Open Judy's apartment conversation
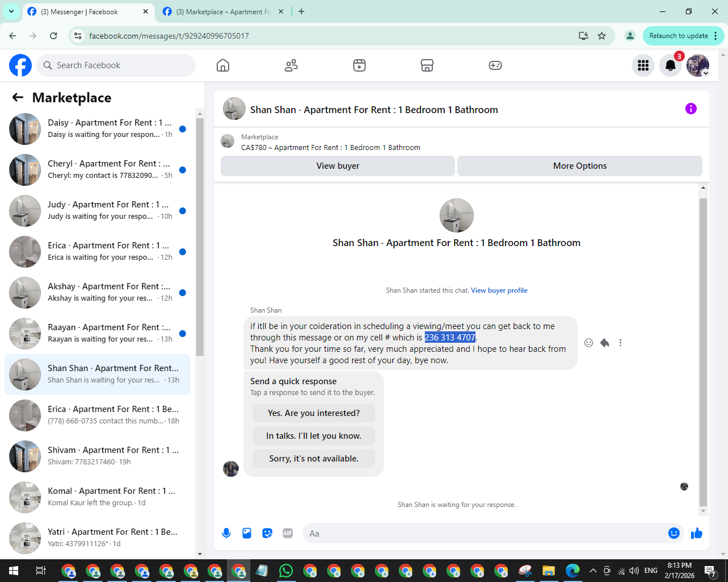This screenshot has width=728, height=582. coord(97,211)
